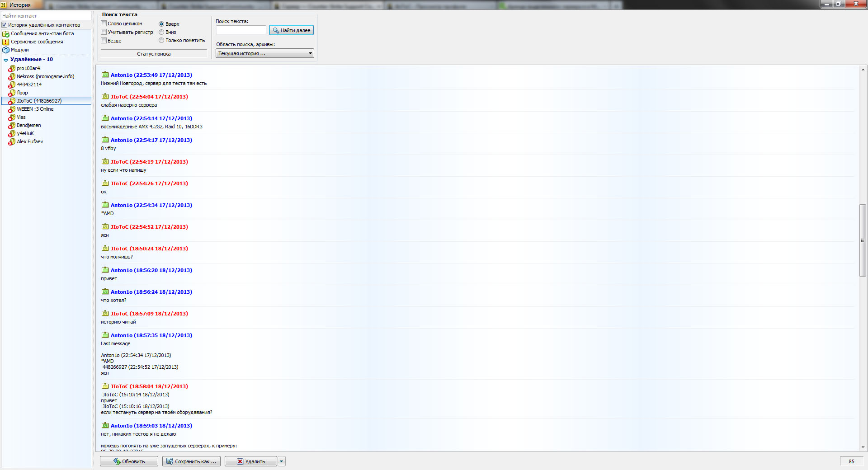Click header 'Anton1o (18:56:24 18/12/2013)'
Viewport: 868px width, 470px height.
pyautogui.click(x=151, y=292)
